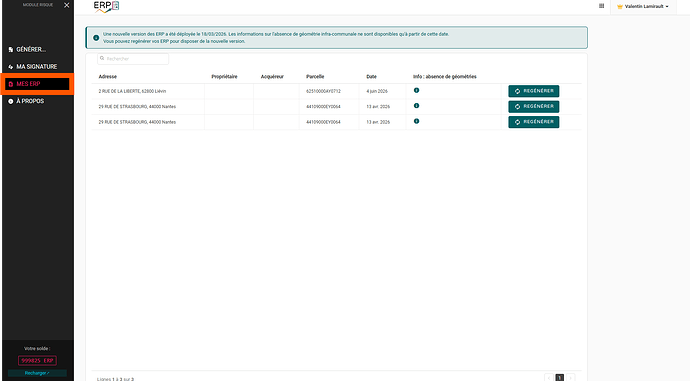
Task: Click the date 4 juin 2026
Action: 377,91
